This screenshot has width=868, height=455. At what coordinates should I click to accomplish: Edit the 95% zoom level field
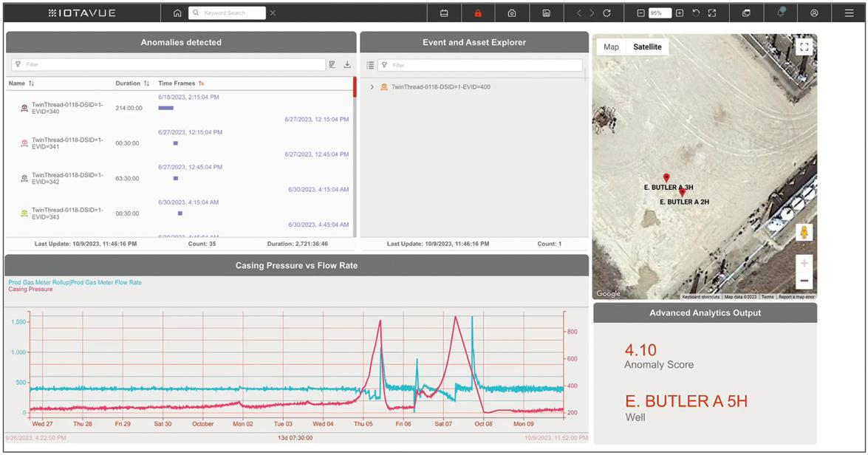coord(660,13)
